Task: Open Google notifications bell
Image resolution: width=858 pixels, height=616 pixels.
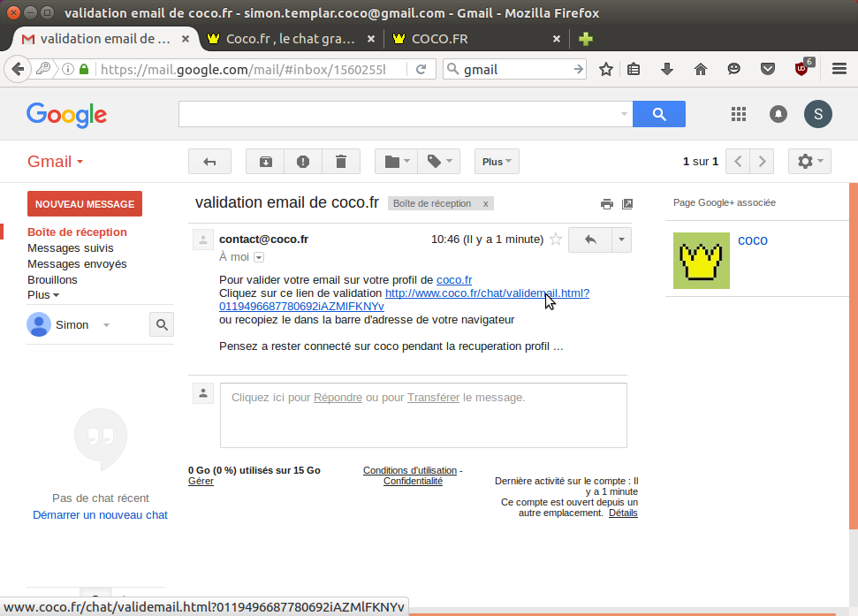Action: [778, 114]
